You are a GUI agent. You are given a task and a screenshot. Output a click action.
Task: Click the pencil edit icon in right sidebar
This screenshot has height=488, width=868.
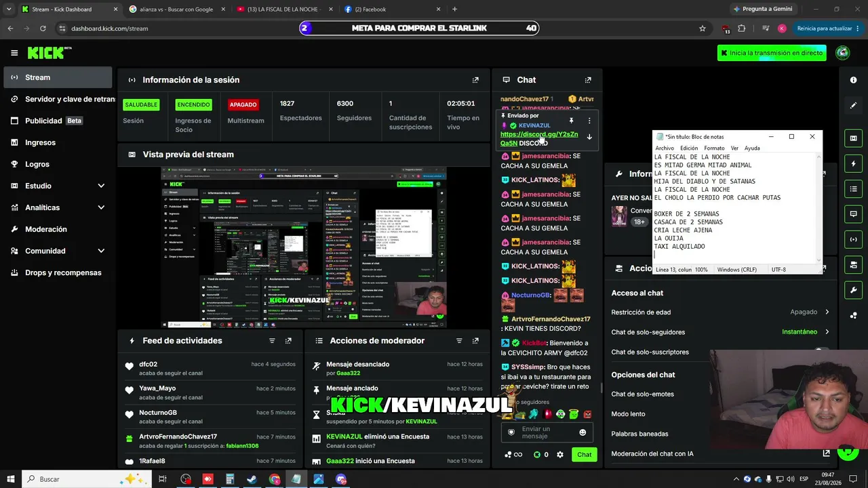point(854,105)
